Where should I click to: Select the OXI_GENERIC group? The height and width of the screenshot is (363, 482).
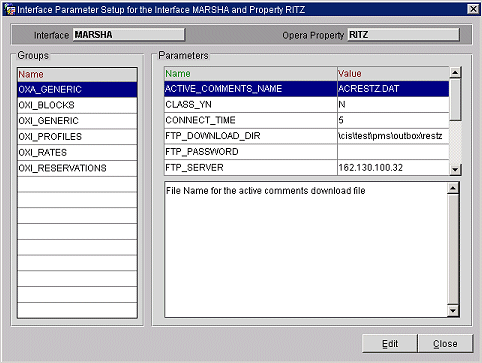(77, 121)
